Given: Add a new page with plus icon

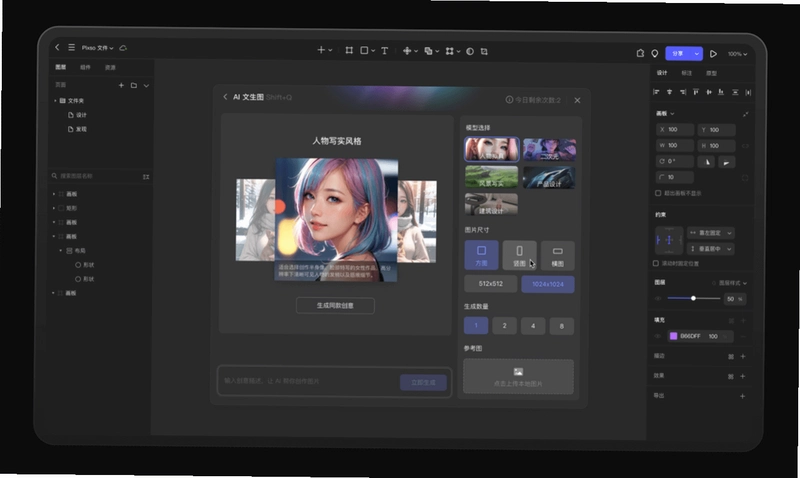Looking at the screenshot, I should coord(121,85).
